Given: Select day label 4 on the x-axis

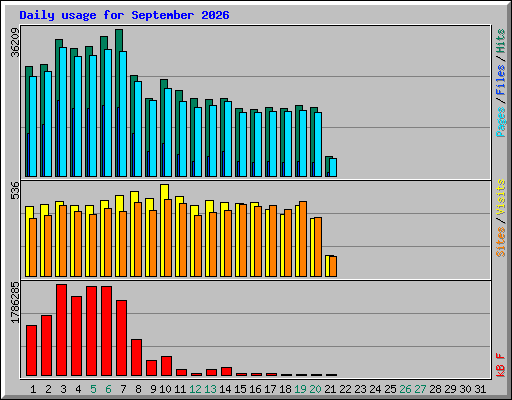Looking at the screenshot, I should 78,389.
